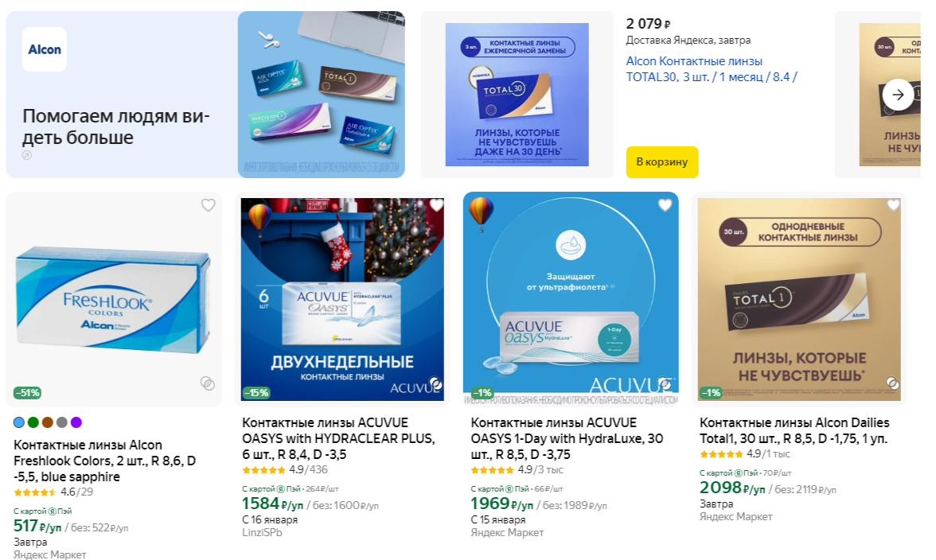
Task: Add TOTAL30 lenses with В корзину button
Action: [x=662, y=161]
